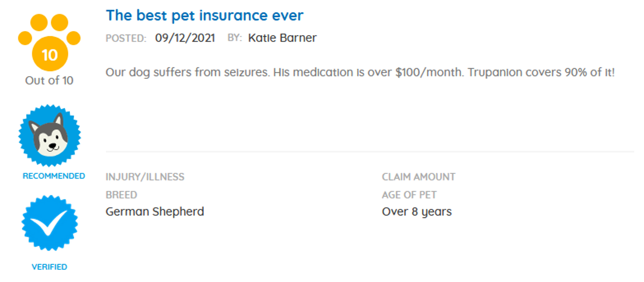
Task: Click the orange paw print rating icon
Action: tap(49, 42)
